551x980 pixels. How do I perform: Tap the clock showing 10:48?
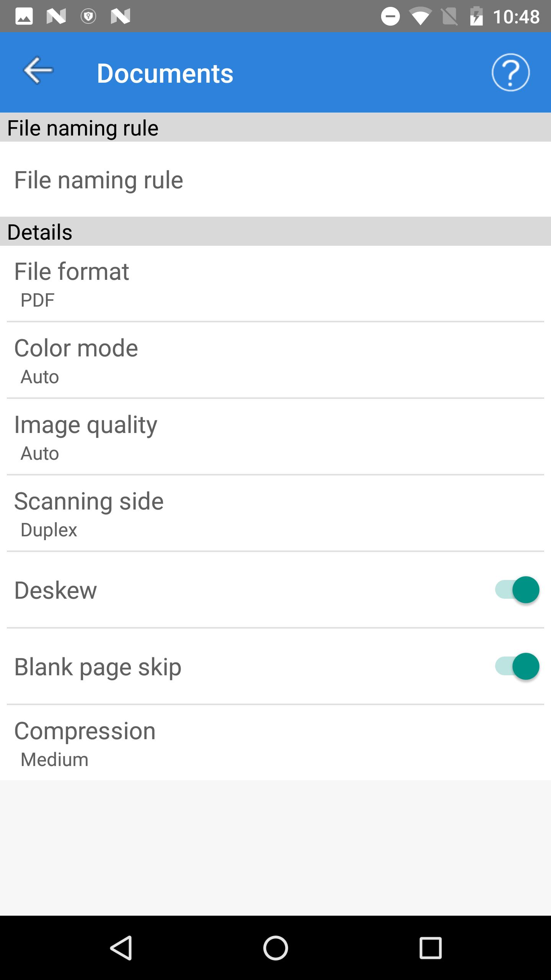coord(516,17)
